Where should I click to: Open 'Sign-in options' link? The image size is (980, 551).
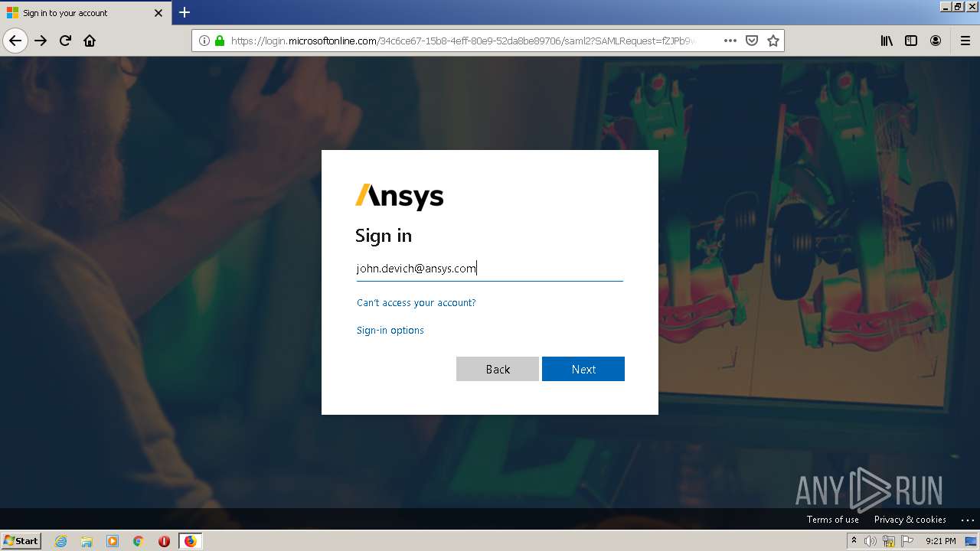[x=390, y=330]
